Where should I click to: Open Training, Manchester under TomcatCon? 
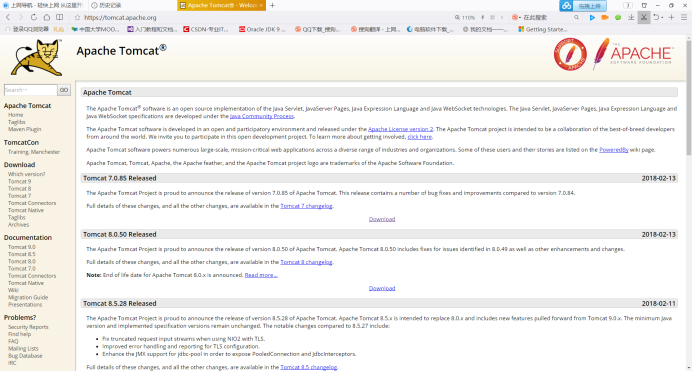coord(34,152)
